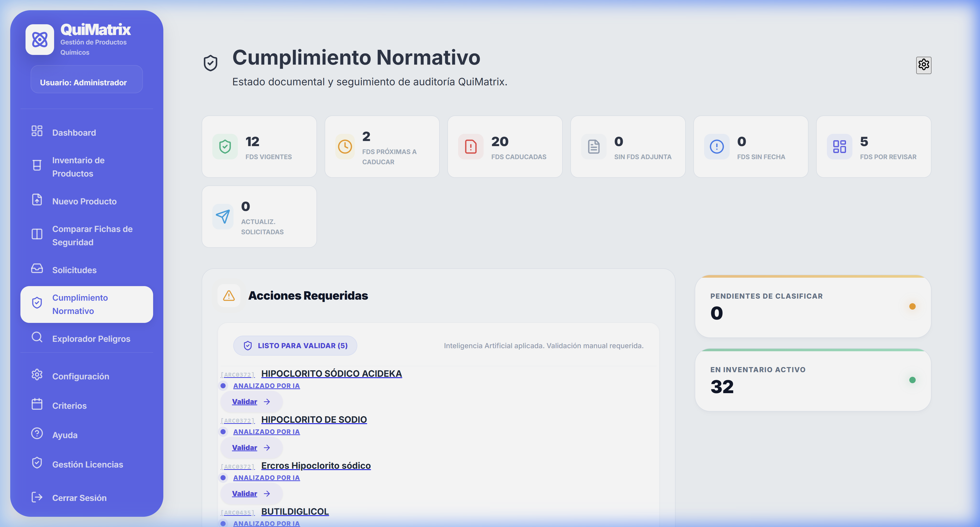
Task: Open the Criterios calendar section
Action: pos(70,405)
